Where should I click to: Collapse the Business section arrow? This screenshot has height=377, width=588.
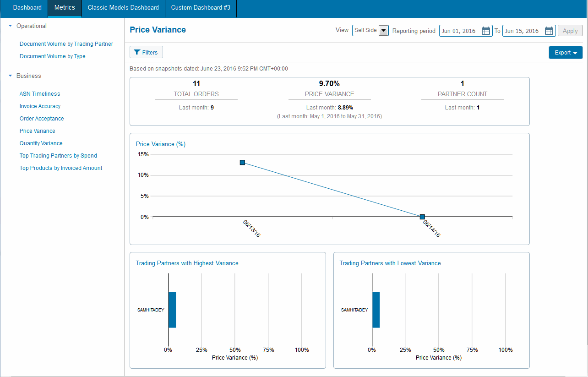pos(11,76)
